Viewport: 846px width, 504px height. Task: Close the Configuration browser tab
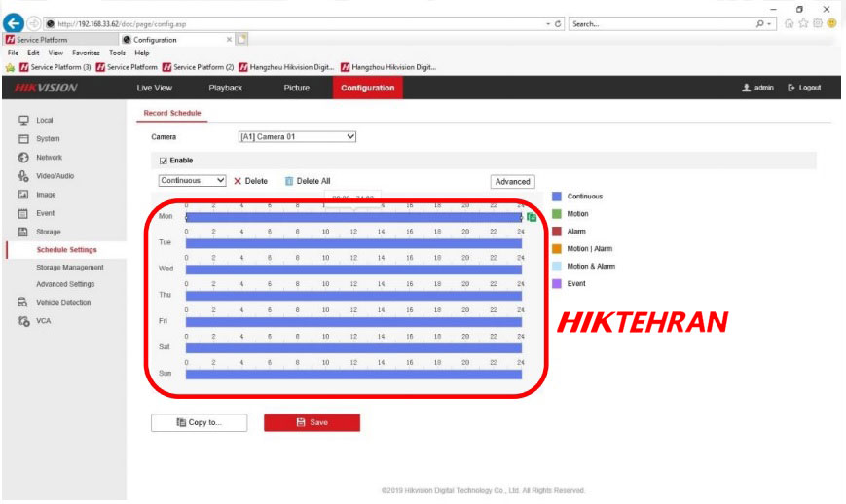click(x=229, y=39)
